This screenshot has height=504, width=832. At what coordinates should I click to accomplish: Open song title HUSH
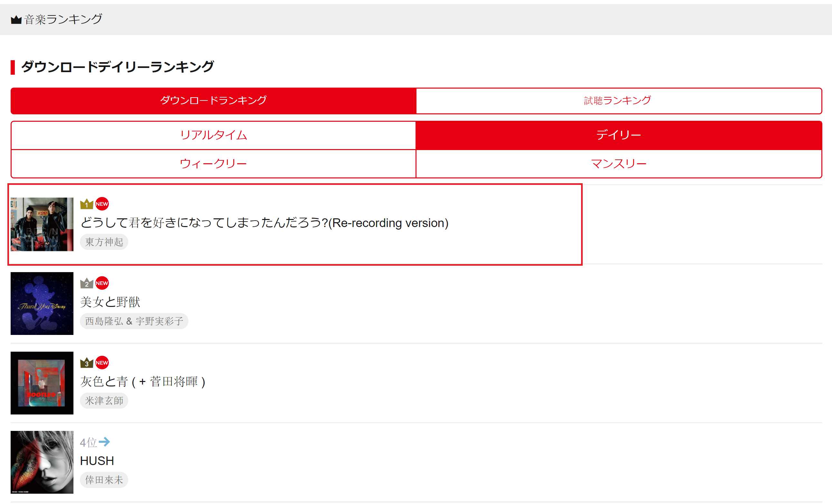click(x=97, y=461)
